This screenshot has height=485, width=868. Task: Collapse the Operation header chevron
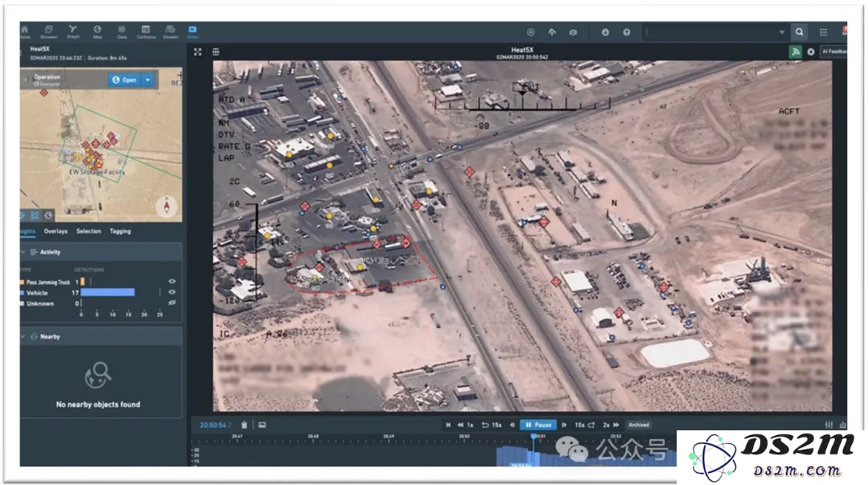pos(26,80)
